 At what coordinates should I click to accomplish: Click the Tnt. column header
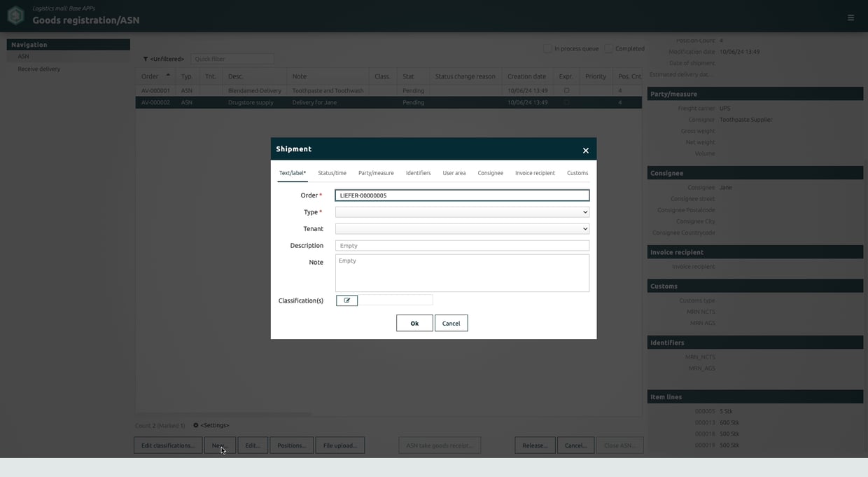coord(211,76)
